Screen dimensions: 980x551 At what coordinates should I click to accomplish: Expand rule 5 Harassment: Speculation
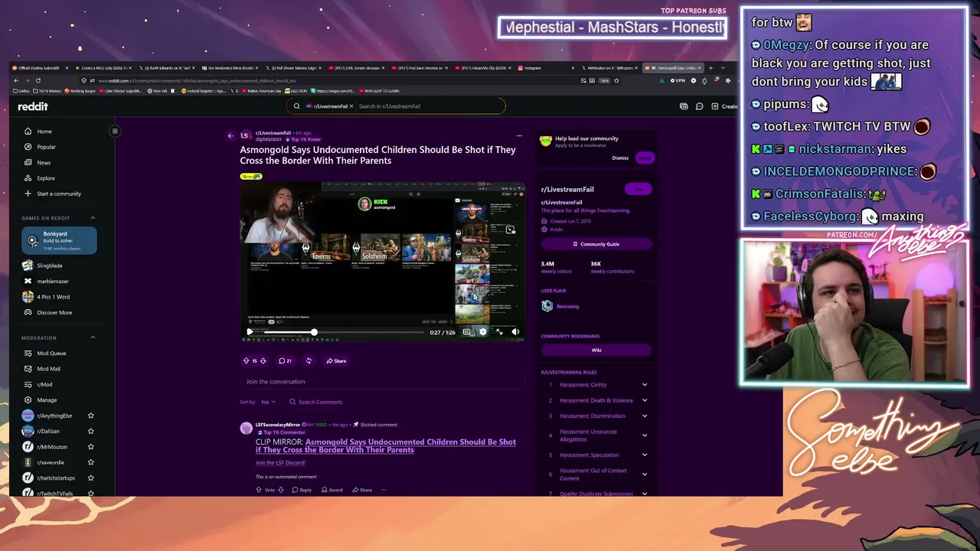tap(645, 455)
